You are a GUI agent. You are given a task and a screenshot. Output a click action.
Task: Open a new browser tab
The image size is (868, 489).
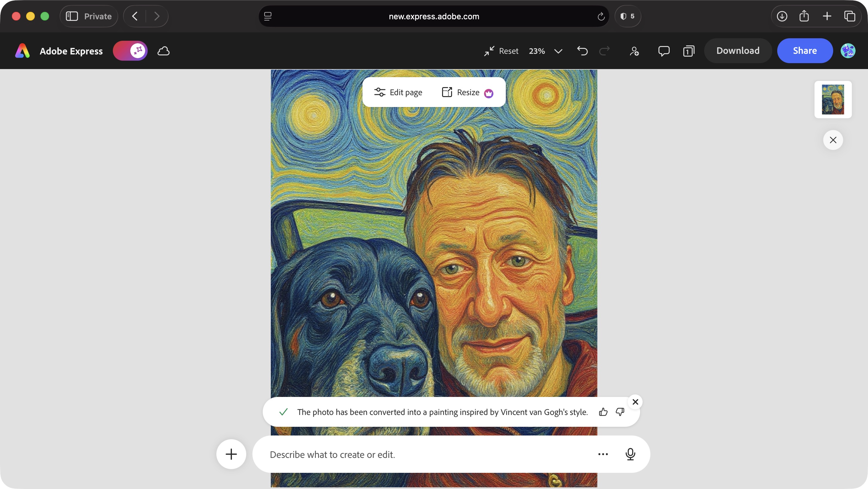[827, 16]
